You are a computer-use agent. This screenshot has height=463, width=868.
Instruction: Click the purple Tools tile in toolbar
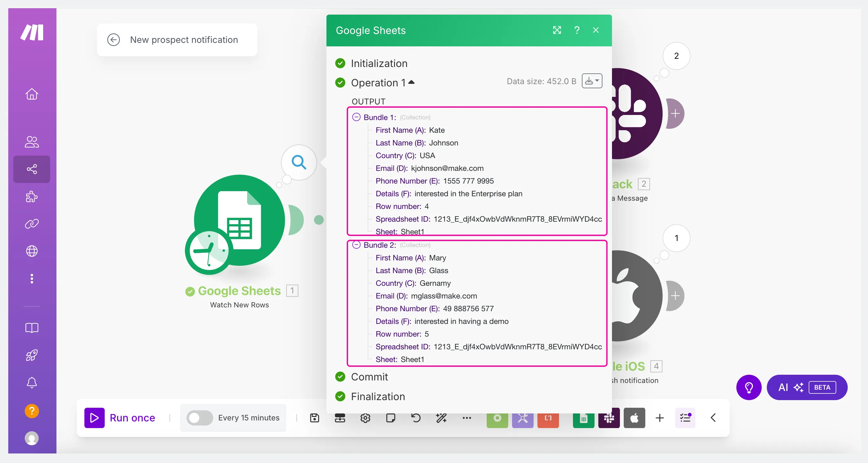tap(523, 418)
